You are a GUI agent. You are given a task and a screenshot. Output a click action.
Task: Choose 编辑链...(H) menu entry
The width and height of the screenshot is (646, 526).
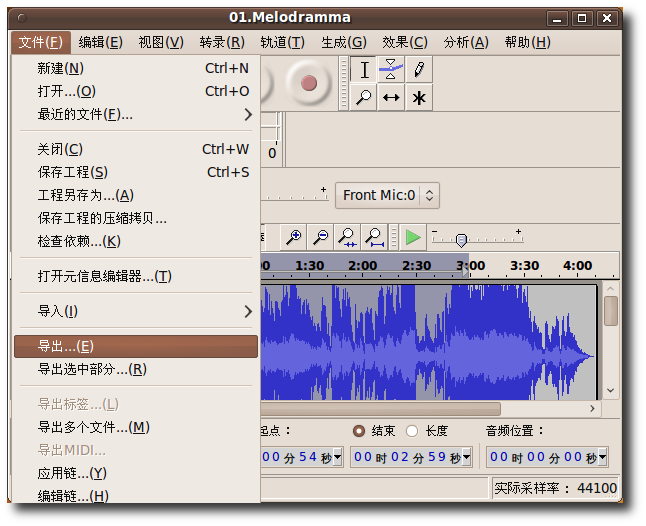pyautogui.click(x=136, y=496)
